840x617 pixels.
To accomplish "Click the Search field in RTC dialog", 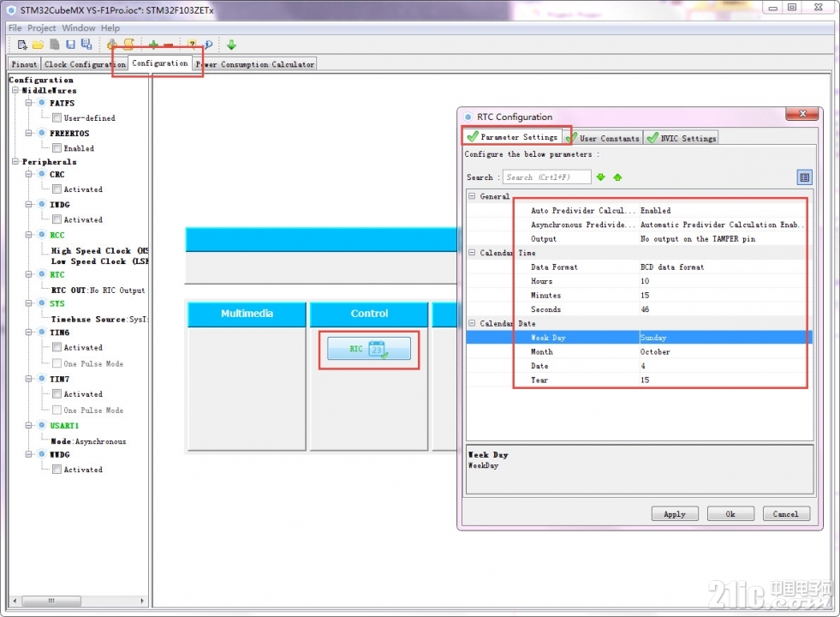I will click(546, 177).
